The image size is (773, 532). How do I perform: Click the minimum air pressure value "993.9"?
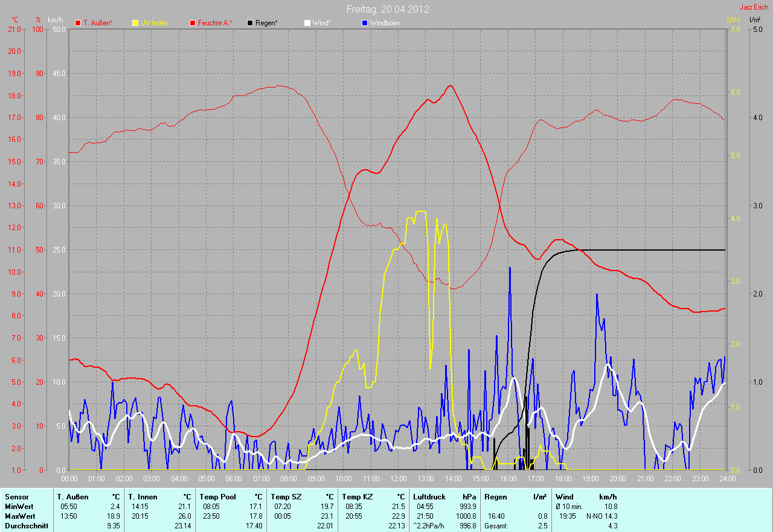point(467,507)
